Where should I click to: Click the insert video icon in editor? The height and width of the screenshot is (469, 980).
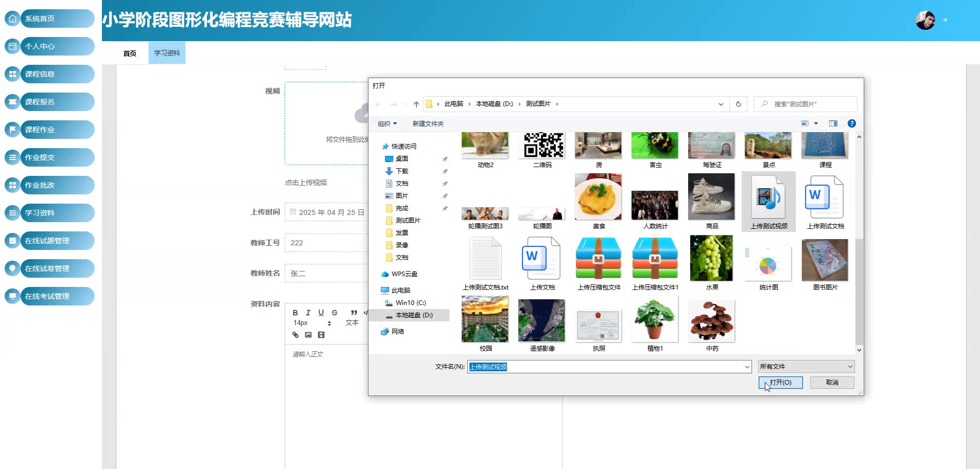click(x=321, y=335)
